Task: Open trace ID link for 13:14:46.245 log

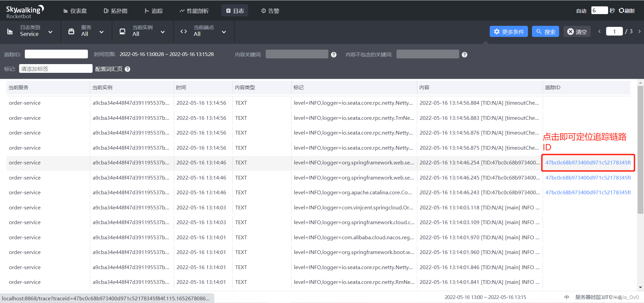Action: pyautogui.click(x=588, y=178)
